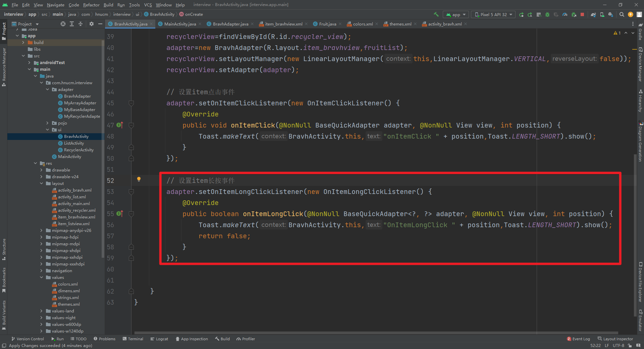Open the VCS menu
644x349 pixels.
coord(148,5)
